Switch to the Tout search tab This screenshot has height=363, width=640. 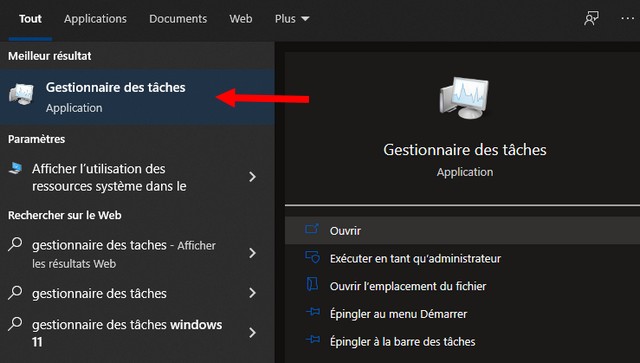click(30, 19)
